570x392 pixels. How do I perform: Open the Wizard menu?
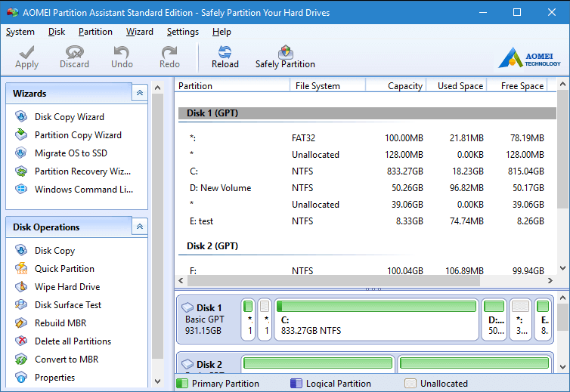pos(140,32)
